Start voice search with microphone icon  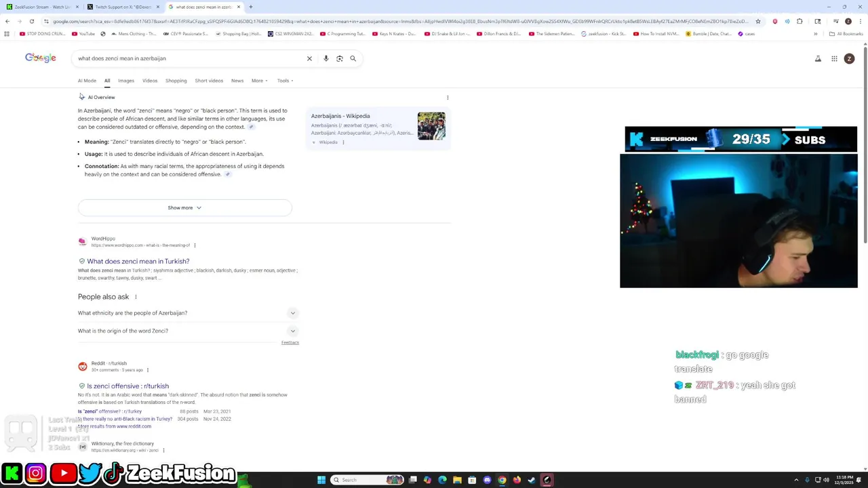click(x=326, y=58)
